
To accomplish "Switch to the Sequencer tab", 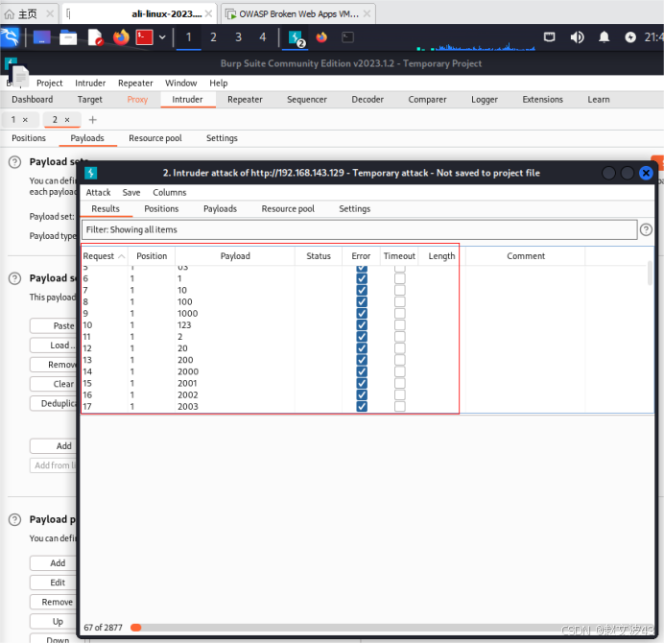I will click(x=307, y=100).
